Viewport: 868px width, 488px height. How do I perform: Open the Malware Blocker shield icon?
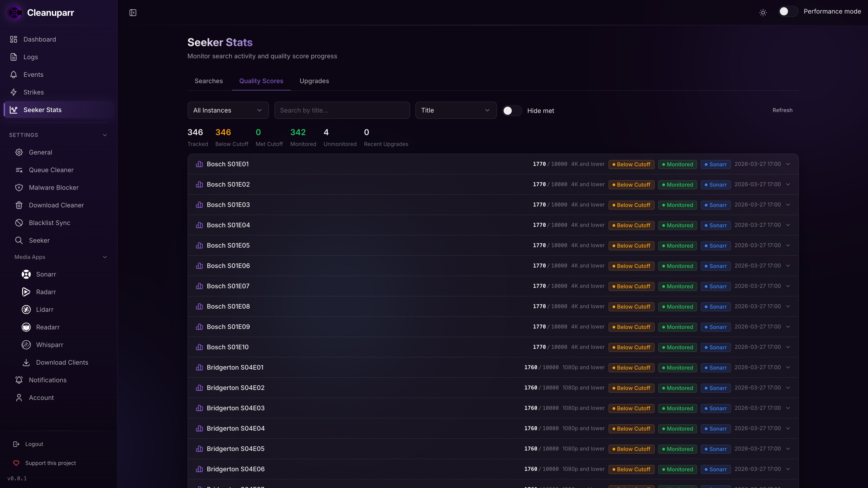coord(19,188)
